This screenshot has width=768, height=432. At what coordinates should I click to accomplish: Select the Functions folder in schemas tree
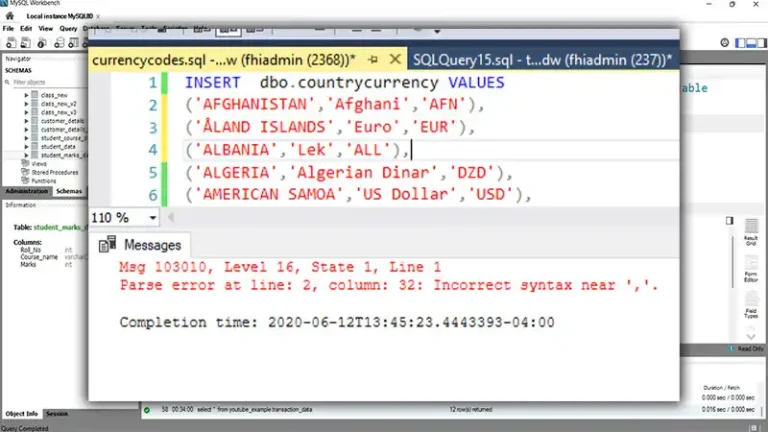44,181
